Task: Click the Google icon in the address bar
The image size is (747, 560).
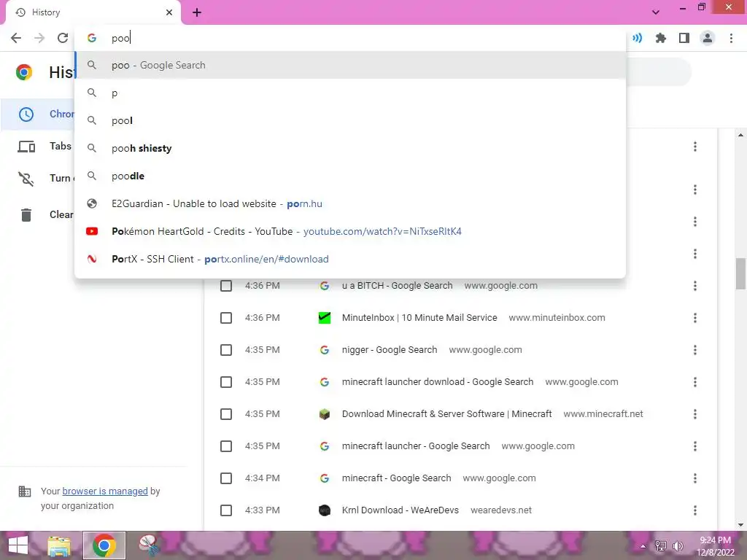Action: click(x=92, y=38)
